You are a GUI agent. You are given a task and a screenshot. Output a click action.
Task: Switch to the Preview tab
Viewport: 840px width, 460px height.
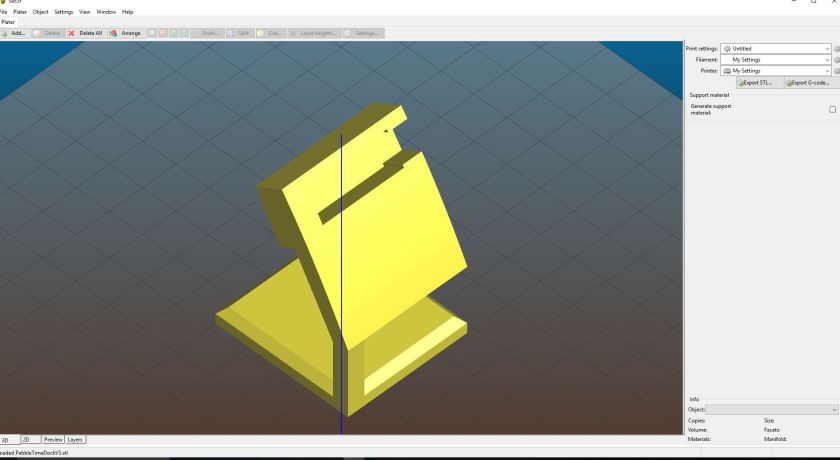pyautogui.click(x=53, y=439)
